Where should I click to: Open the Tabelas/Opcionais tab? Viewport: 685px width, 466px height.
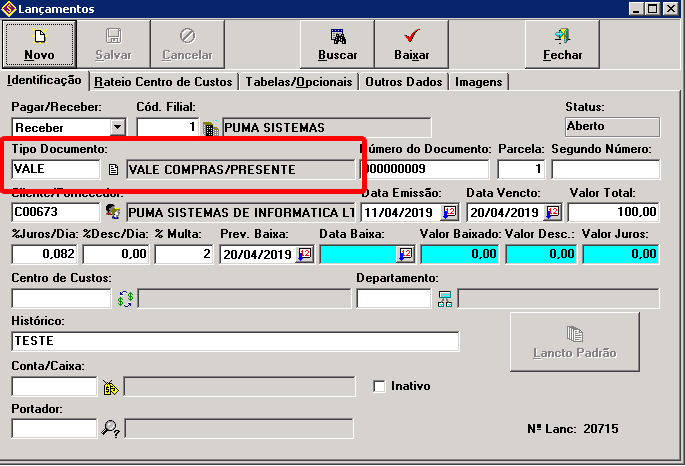coord(300,81)
